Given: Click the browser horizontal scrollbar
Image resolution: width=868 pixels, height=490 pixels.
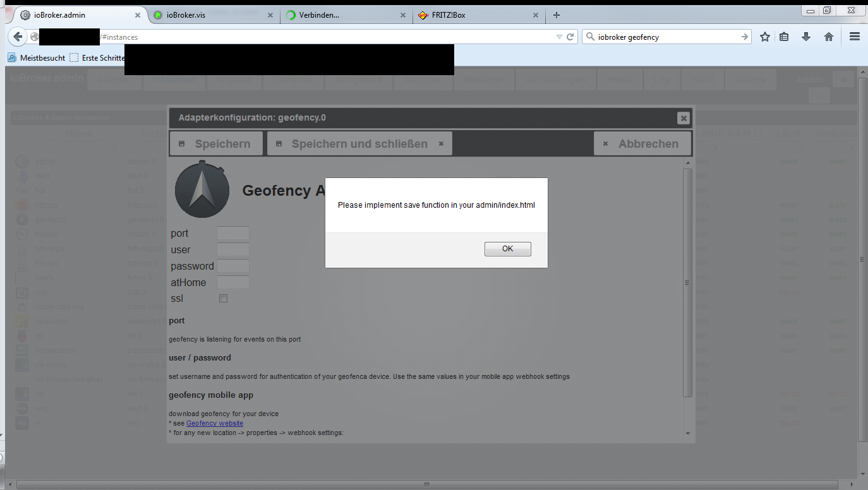Looking at the screenshot, I should (x=428, y=485).
